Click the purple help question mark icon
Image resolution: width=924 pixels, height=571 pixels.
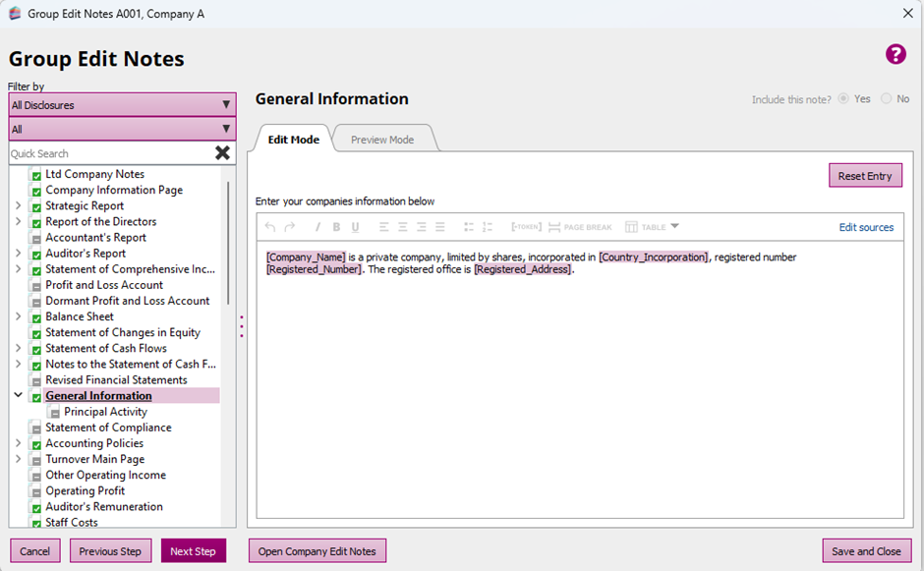pyautogui.click(x=895, y=54)
